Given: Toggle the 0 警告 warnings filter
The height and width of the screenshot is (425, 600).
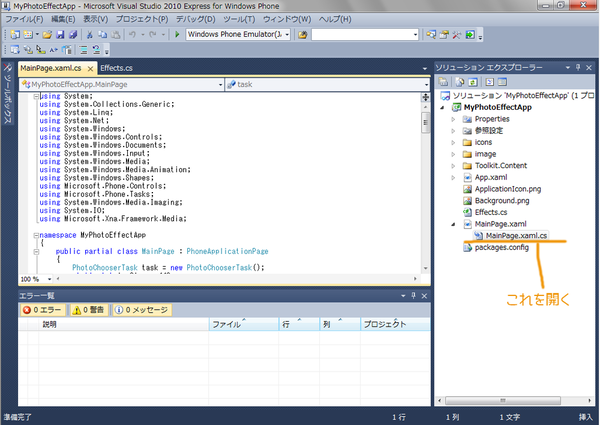Looking at the screenshot, I should point(89,310).
